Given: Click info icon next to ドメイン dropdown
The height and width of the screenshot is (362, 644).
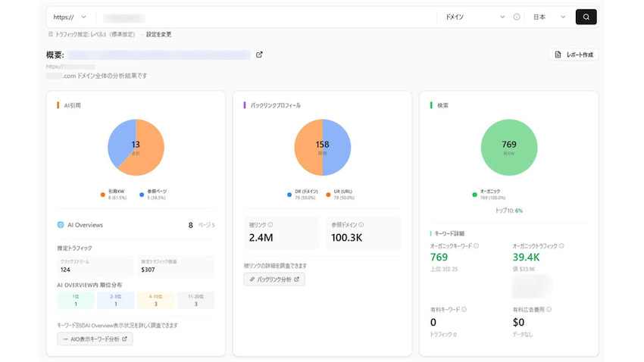Looking at the screenshot, I should [x=517, y=17].
